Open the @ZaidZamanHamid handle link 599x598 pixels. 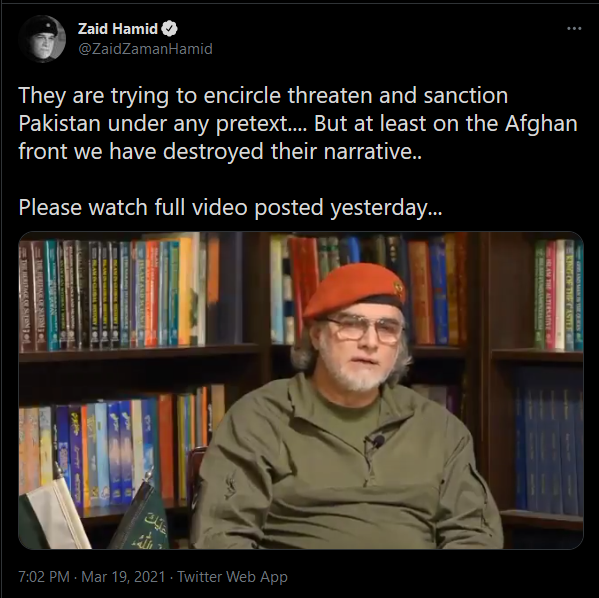[x=145, y=49]
